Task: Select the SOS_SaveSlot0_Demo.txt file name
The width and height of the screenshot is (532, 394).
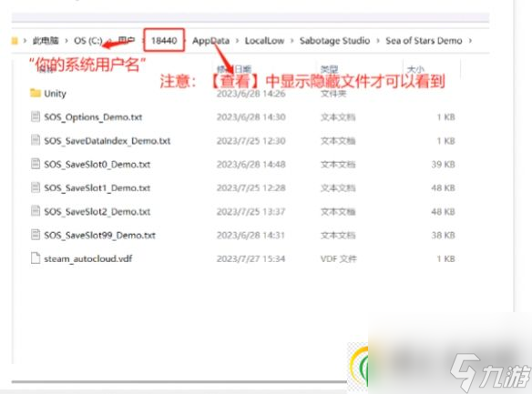Action: coord(97,165)
